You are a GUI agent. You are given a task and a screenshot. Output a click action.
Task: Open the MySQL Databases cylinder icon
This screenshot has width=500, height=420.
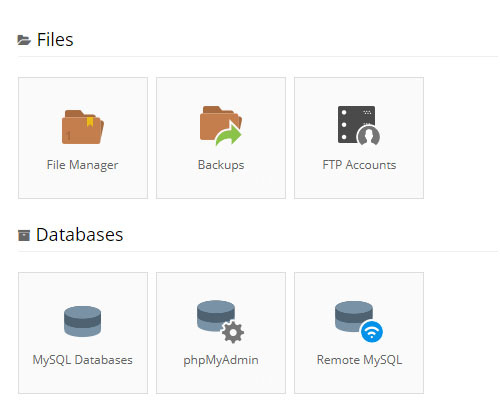(82, 321)
